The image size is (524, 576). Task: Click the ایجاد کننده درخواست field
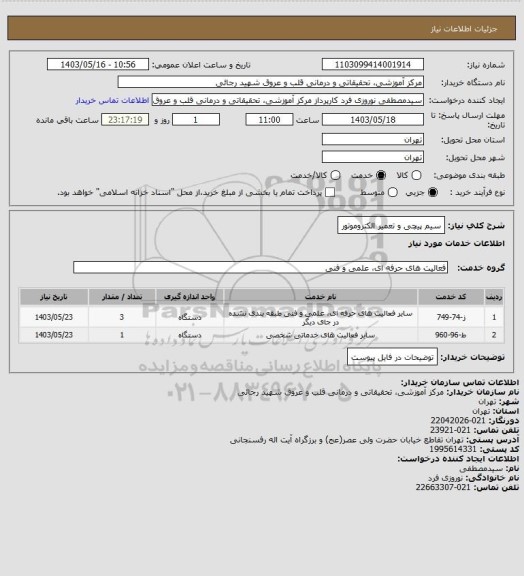coord(288,101)
